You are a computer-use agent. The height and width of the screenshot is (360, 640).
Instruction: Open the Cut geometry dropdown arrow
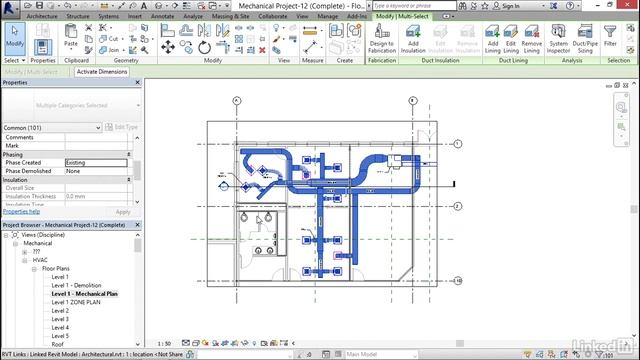tap(123, 39)
